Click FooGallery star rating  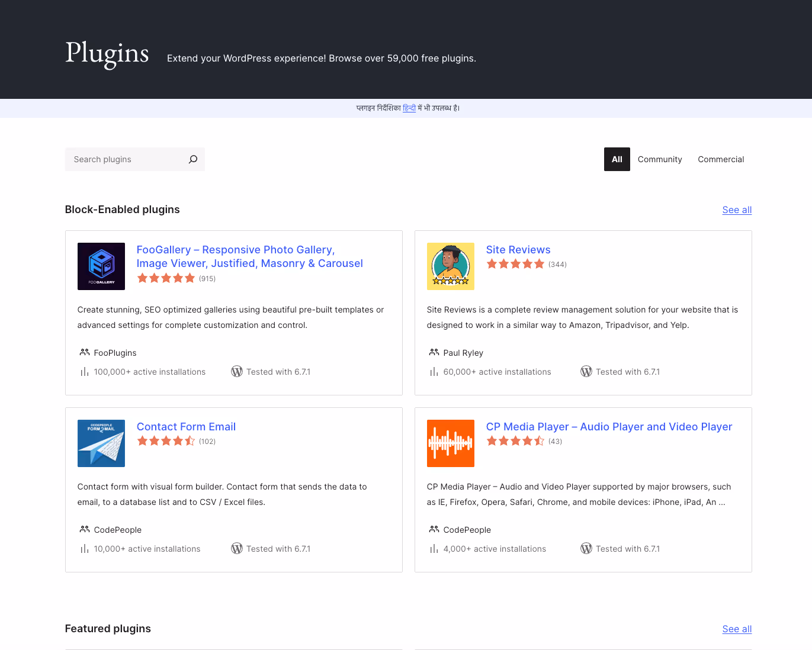[166, 278]
